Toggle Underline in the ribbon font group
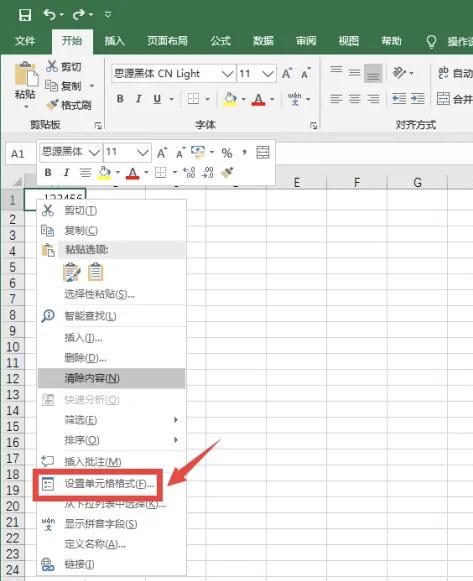Screen dimensions: 473x581 pyautogui.click(x=157, y=99)
